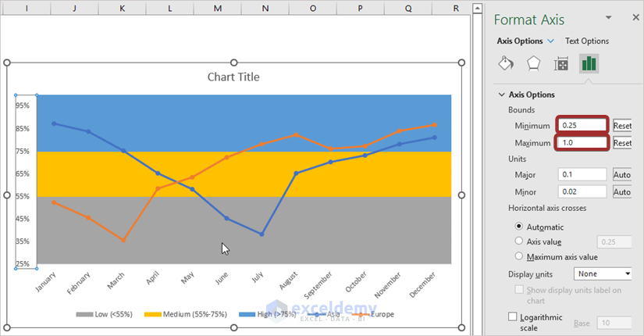
Task: Set Minor units to Auto
Action: coord(622,191)
